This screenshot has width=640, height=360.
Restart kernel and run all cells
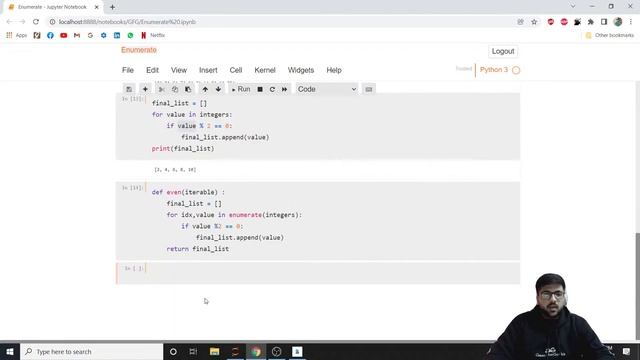[x=284, y=89]
